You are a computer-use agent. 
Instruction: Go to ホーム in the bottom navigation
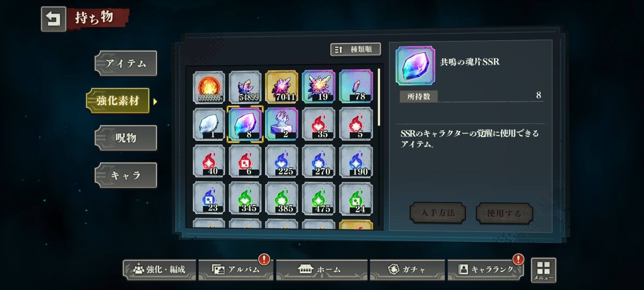coord(321,270)
